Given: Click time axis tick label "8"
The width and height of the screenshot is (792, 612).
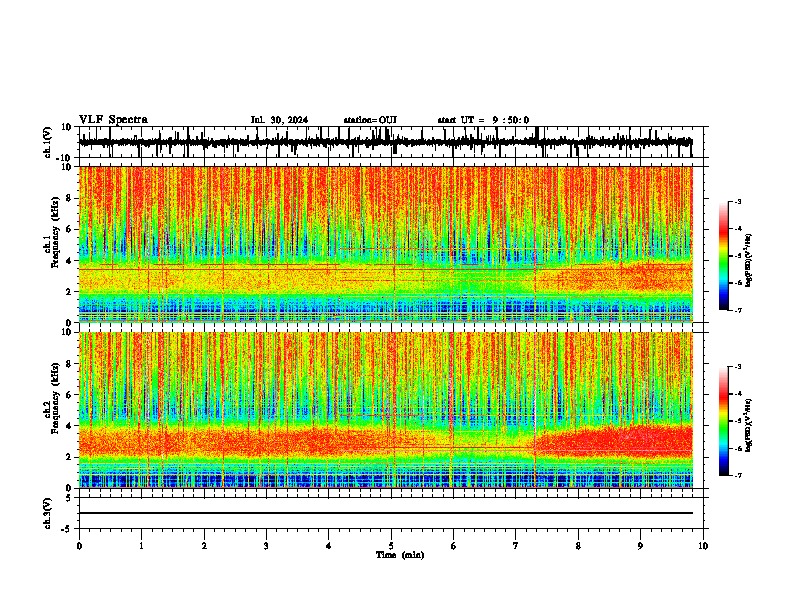Looking at the screenshot, I should click(x=578, y=546).
